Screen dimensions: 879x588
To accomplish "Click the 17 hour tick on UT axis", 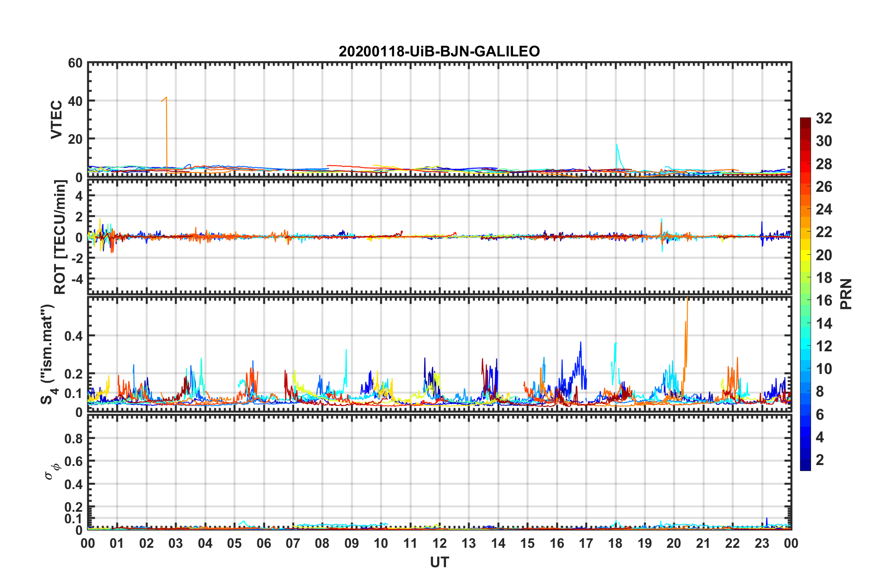I will 586,543.
